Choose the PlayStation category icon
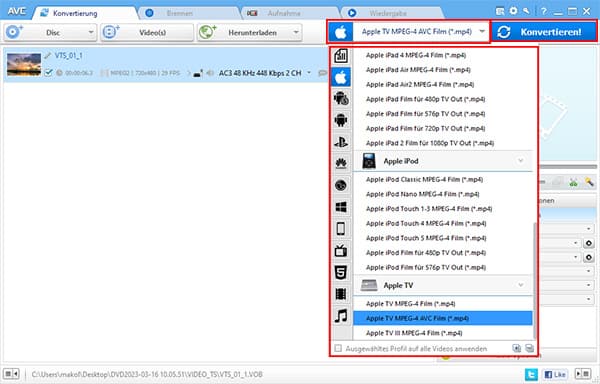600x384 pixels. (341, 142)
